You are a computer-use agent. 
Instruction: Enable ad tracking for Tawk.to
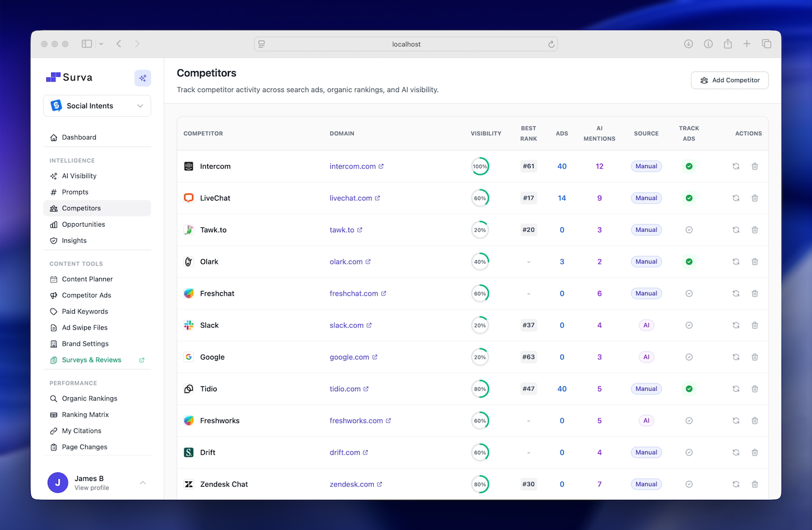(x=689, y=229)
